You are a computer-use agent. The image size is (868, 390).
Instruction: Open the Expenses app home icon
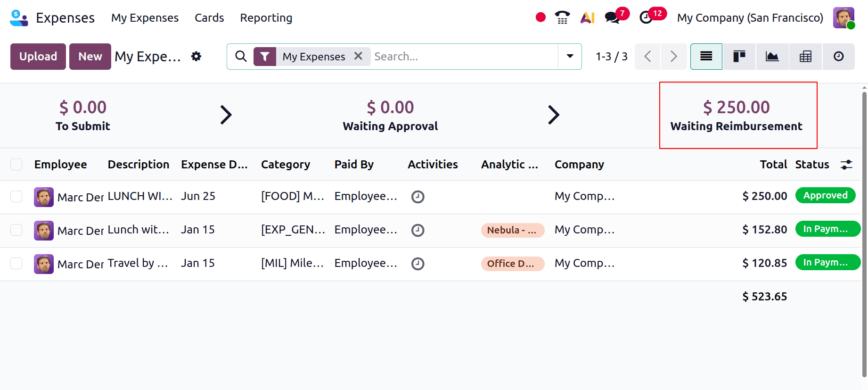point(19,18)
